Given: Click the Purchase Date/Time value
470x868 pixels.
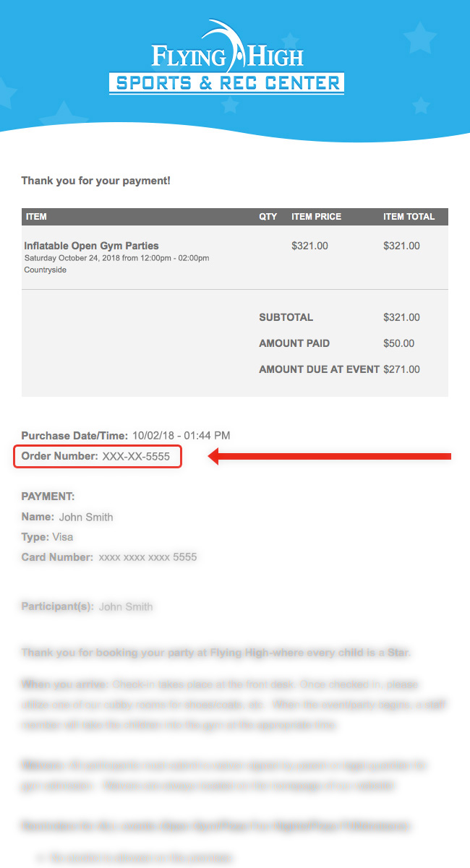Looking at the screenshot, I should click(181, 436).
